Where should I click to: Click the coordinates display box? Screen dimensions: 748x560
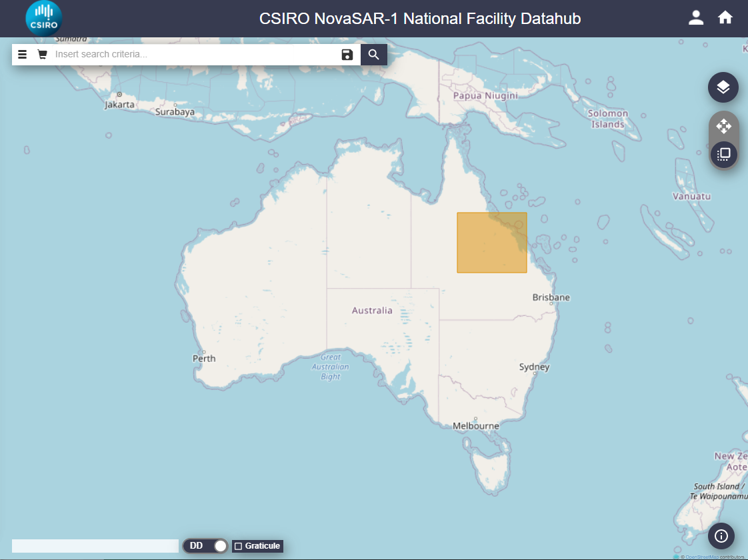pyautogui.click(x=95, y=546)
